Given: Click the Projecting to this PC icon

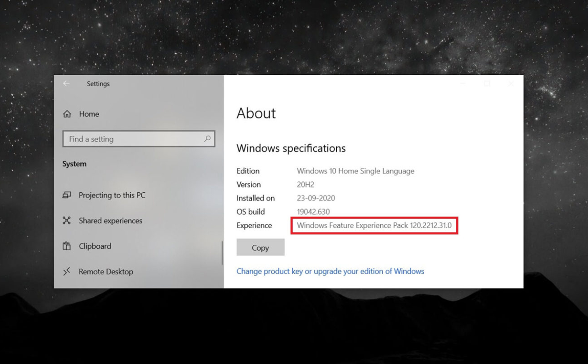Looking at the screenshot, I should pyautogui.click(x=68, y=194).
